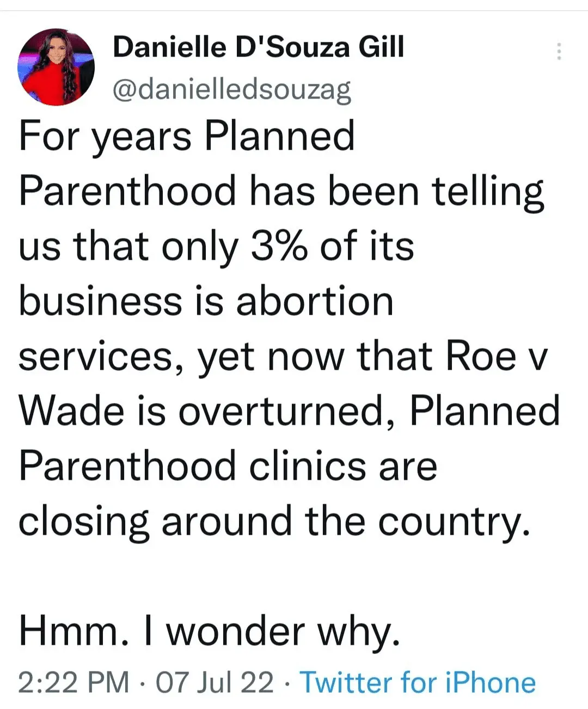
Task: Click the "Hmm. I wonder why." sentence
Action: (x=210, y=632)
